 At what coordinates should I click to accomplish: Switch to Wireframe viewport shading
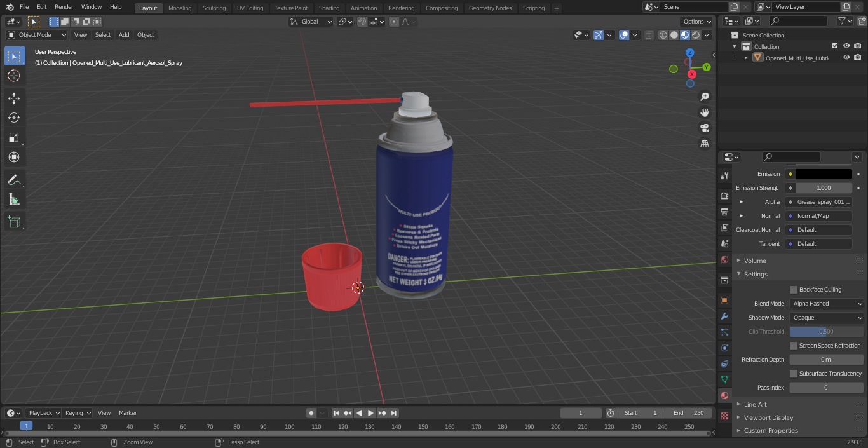coord(663,35)
